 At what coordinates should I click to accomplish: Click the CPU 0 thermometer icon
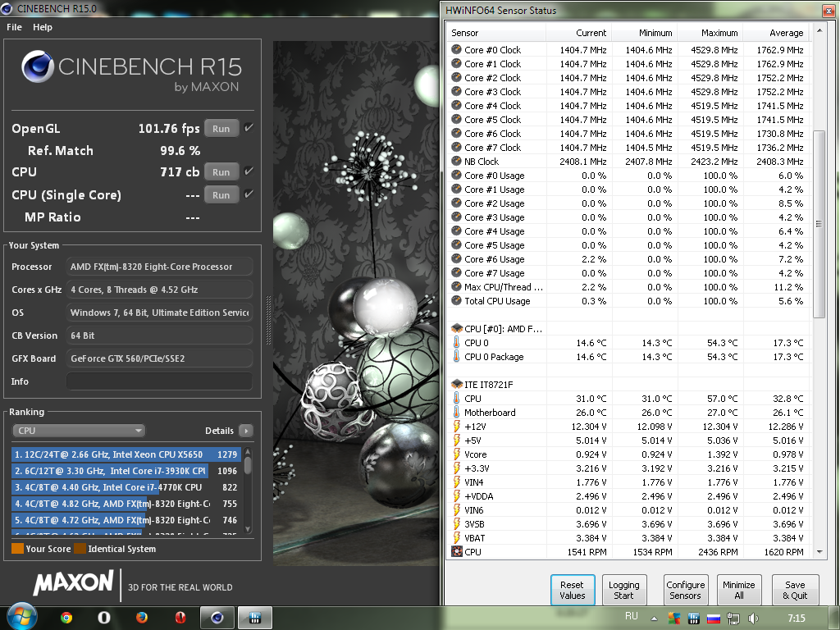(456, 342)
